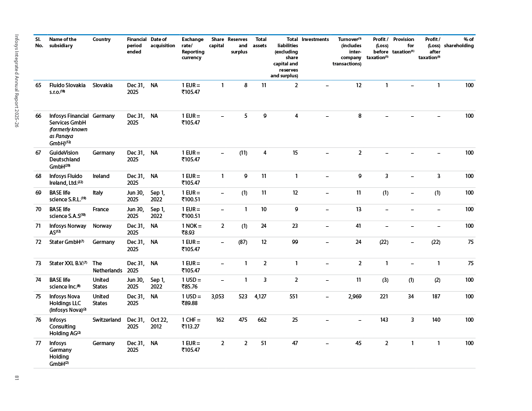This screenshot has height=411, width=532.
Task: Click reserves value '(87)' for Stater GmbH
Action: coord(242,242)
